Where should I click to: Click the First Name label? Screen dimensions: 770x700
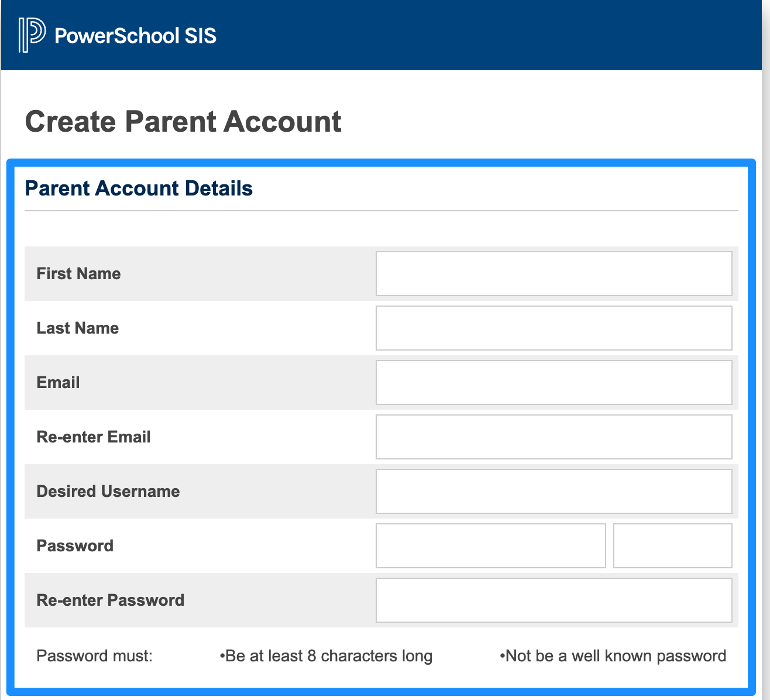pyautogui.click(x=78, y=273)
